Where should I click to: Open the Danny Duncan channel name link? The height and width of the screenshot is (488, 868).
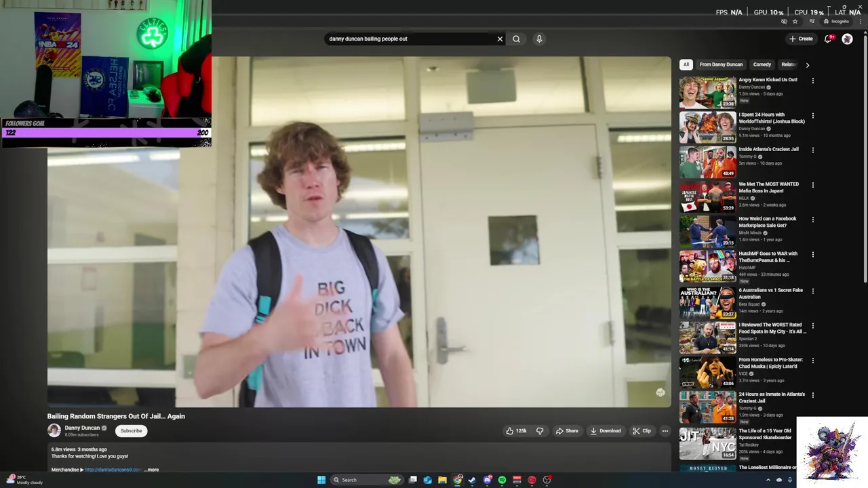tap(82, 428)
